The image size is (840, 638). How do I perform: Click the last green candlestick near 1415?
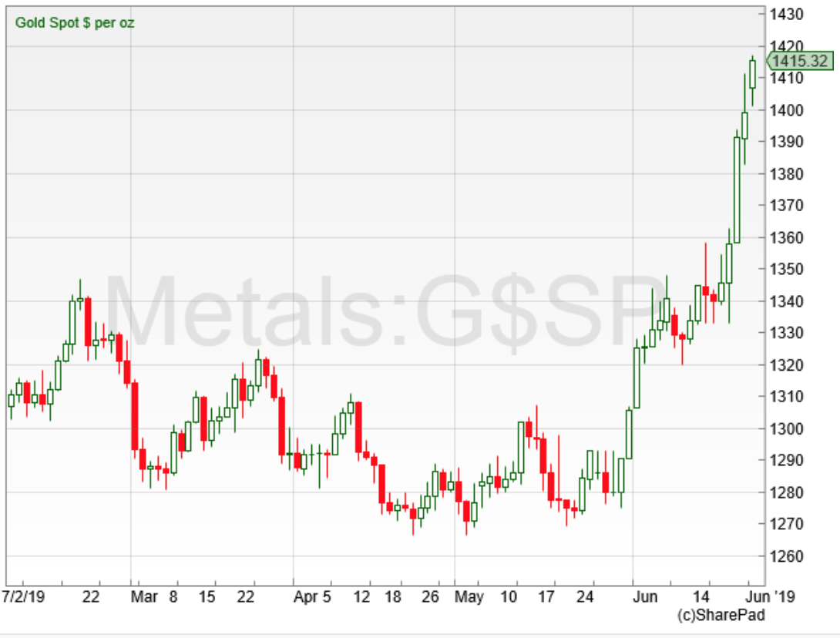pos(752,75)
